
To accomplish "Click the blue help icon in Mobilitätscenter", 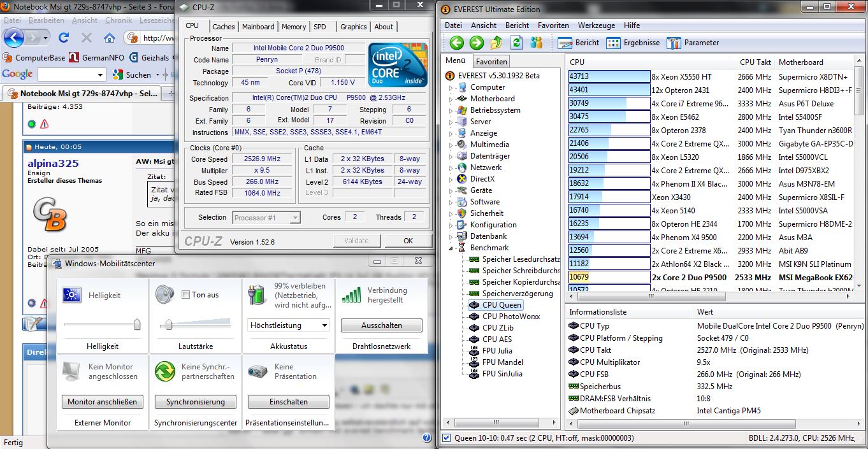I will [x=427, y=438].
